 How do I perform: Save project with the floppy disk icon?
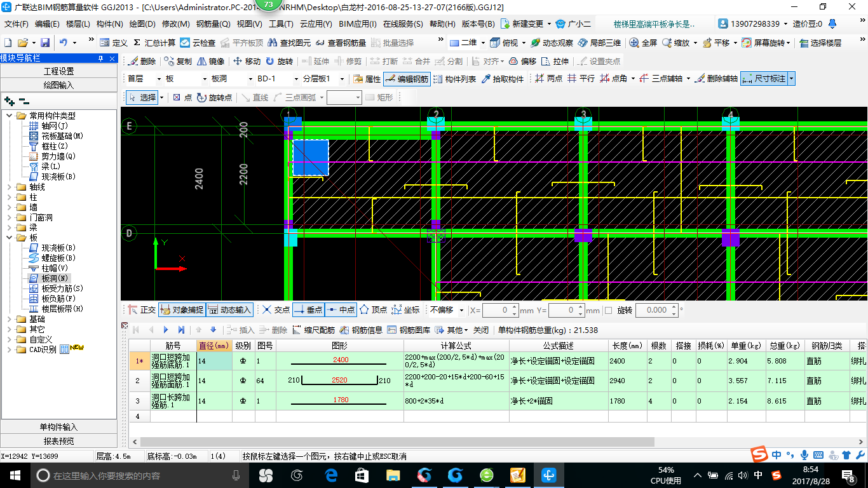click(45, 43)
